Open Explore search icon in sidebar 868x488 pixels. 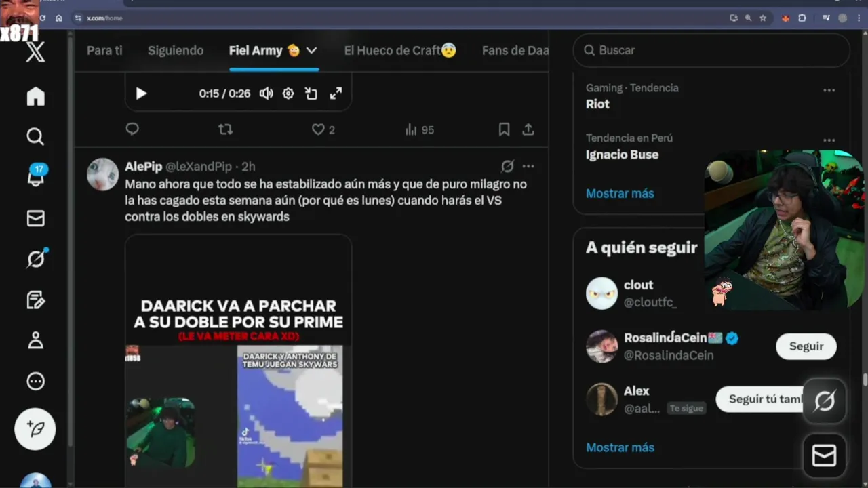(35, 137)
